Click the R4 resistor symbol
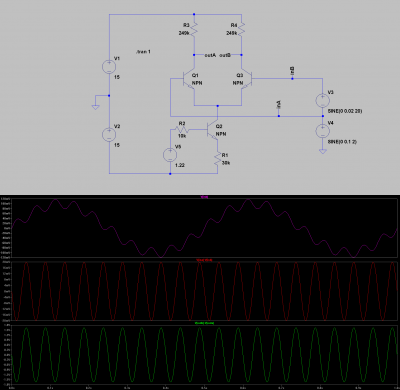Image resolution: width=400 pixels, height=390 pixels. 241,29
